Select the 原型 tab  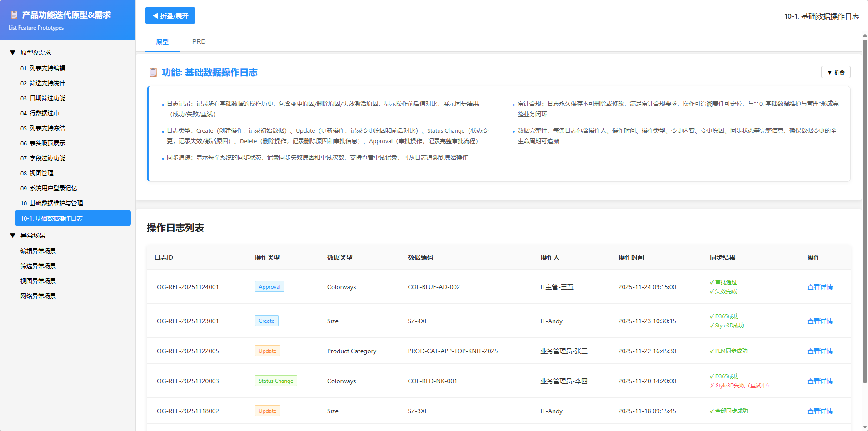[x=162, y=41]
